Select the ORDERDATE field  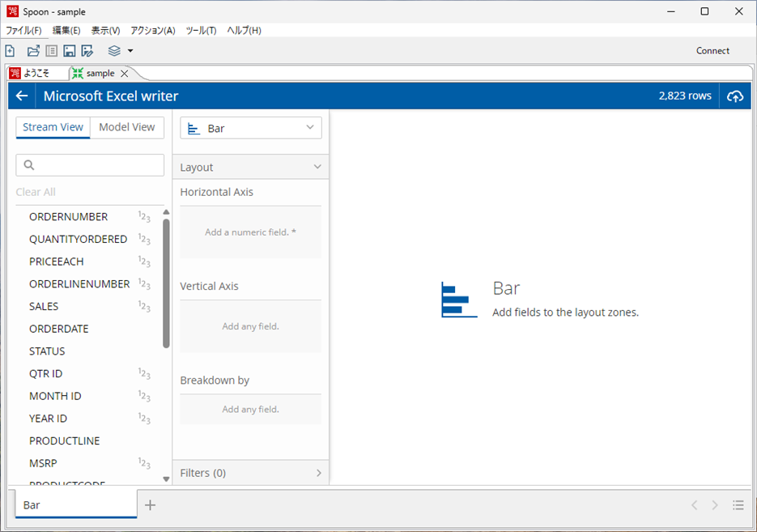click(x=59, y=329)
